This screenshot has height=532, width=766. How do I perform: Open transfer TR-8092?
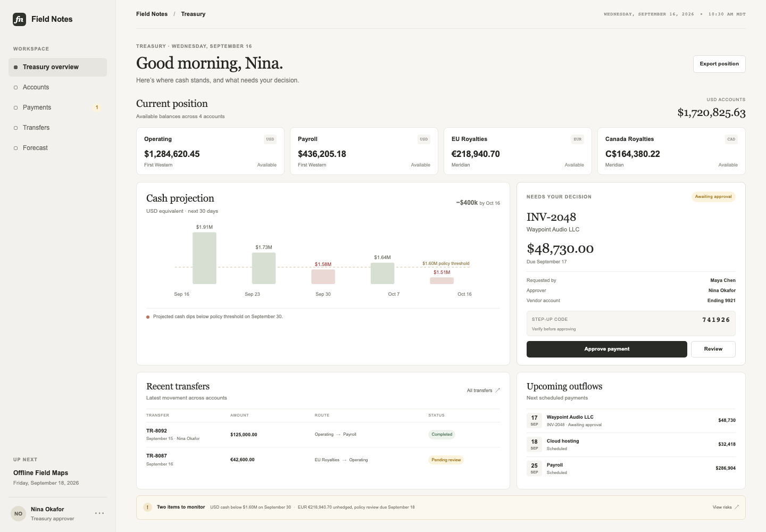click(323, 435)
